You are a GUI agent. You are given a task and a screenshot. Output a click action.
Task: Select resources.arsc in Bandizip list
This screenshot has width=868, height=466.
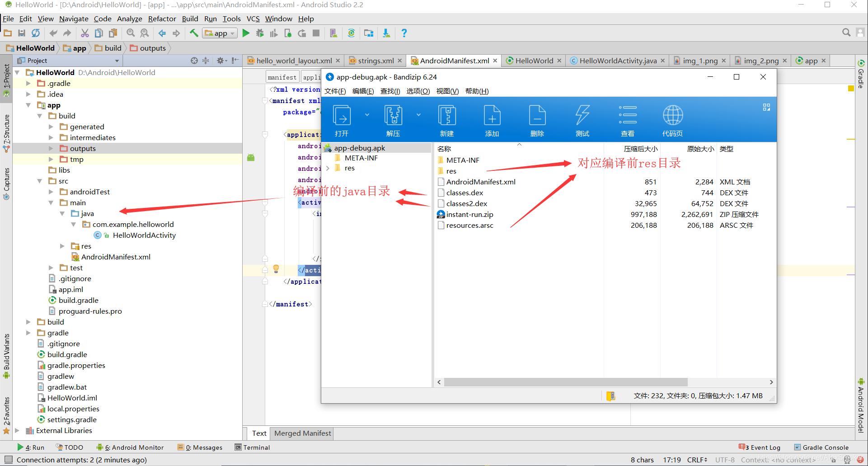pyautogui.click(x=469, y=225)
